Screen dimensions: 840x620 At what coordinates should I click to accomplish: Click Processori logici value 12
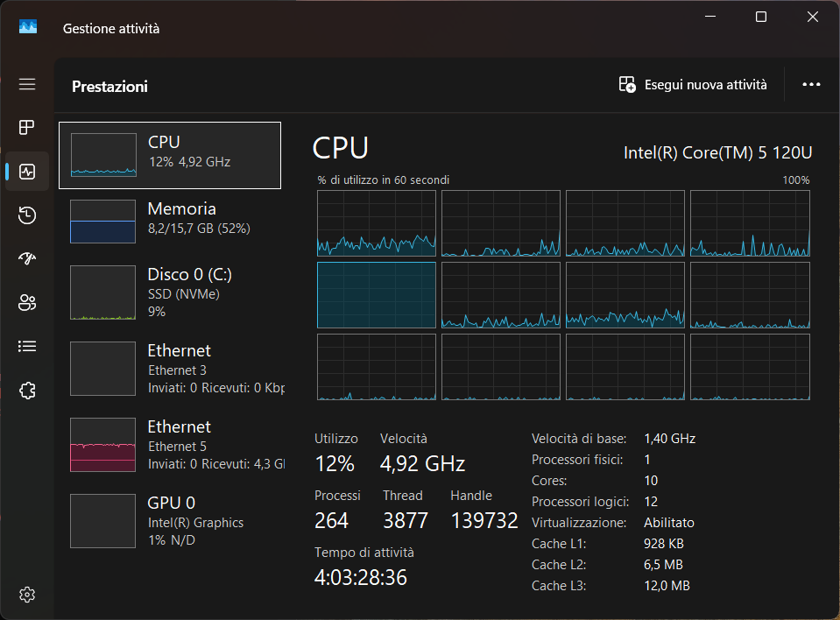pyautogui.click(x=651, y=502)
